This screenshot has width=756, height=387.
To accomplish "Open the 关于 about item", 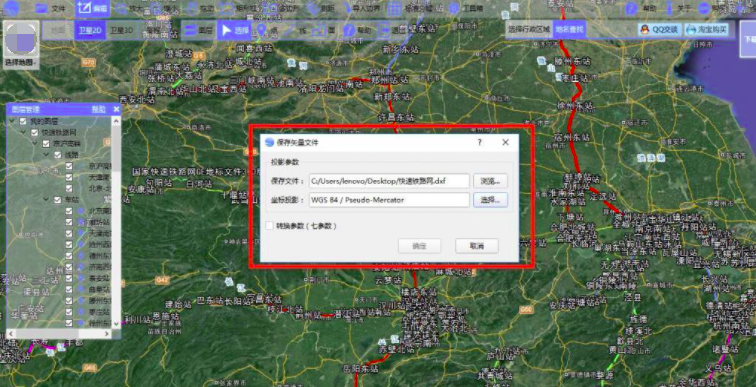I will pyautogui.click(x=677, y=8).
